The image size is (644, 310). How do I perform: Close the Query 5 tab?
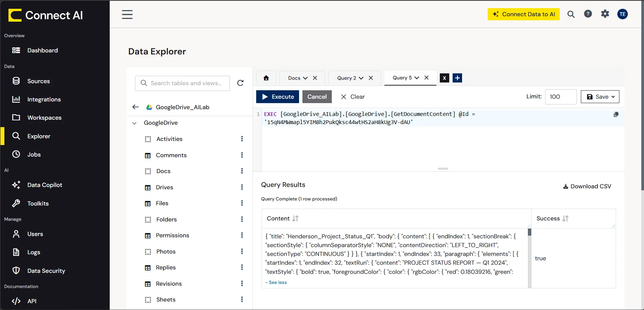click(x=427, y=77)
